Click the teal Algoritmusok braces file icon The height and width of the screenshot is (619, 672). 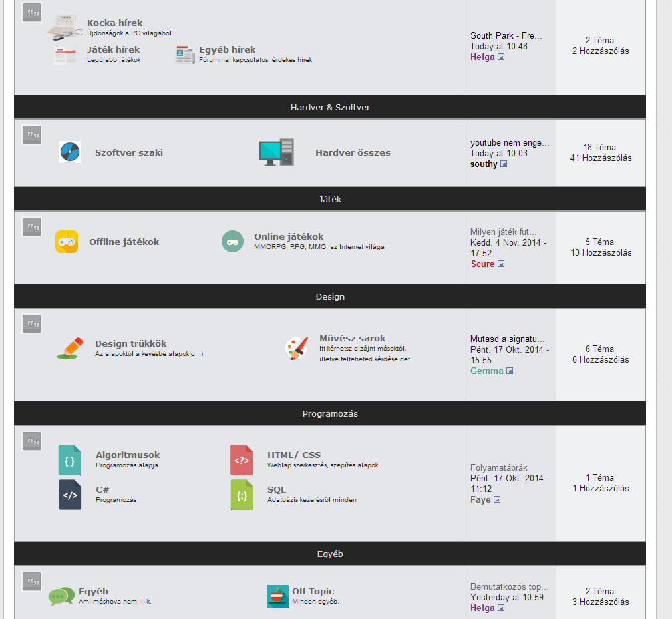[70, 461]
